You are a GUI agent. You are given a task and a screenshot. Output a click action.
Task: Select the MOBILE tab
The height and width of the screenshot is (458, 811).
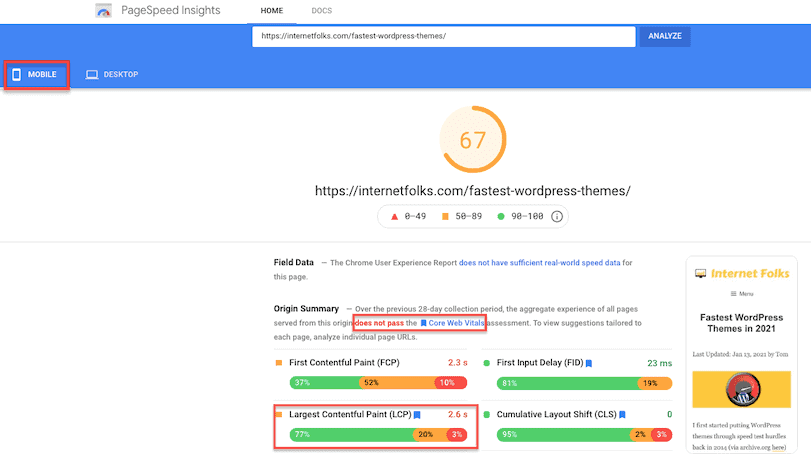click(x=37, y=74)
